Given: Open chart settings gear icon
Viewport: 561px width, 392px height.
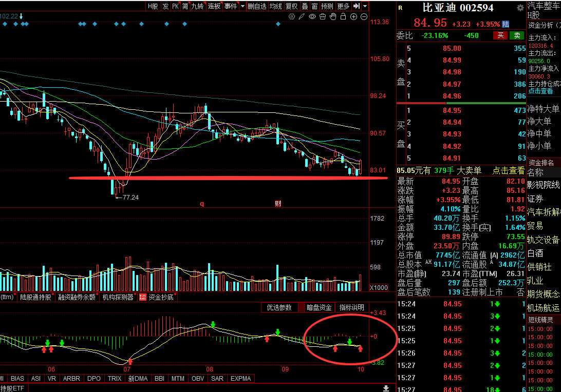Looking at the screenshot, I should tap(292, 17).
